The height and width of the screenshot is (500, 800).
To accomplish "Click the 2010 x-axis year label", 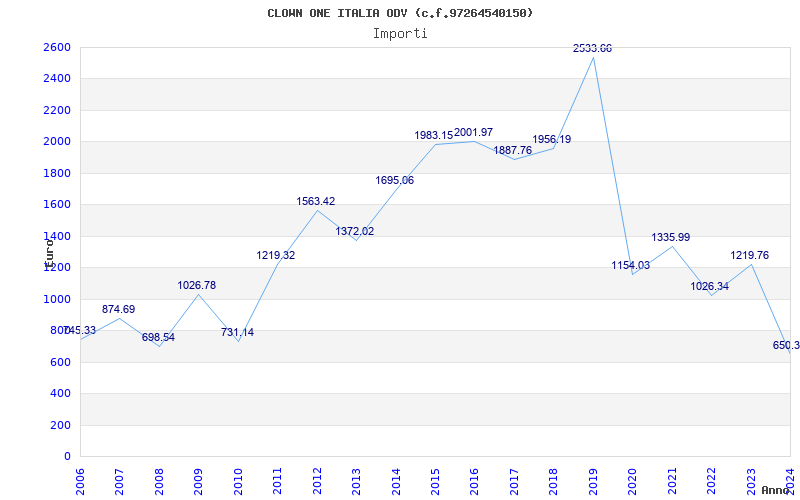I will [x=238, y=480].
